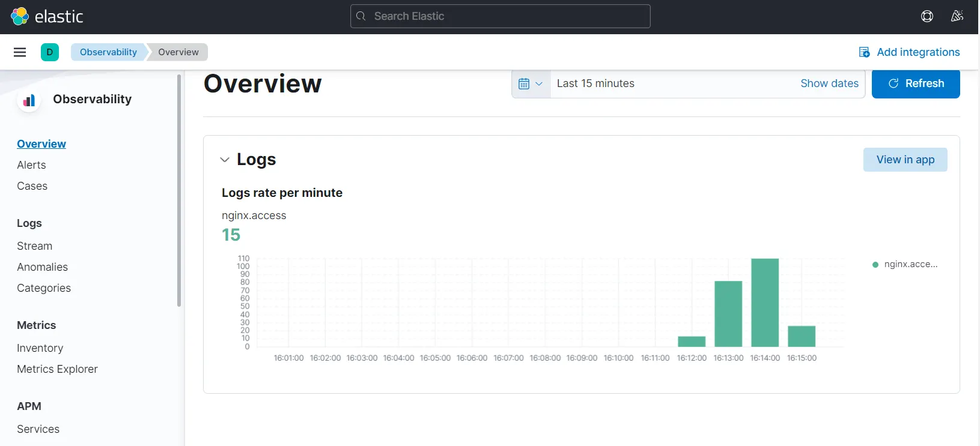Open the Metrics Explorer page

pyautogui.click(x=57, y=369)
